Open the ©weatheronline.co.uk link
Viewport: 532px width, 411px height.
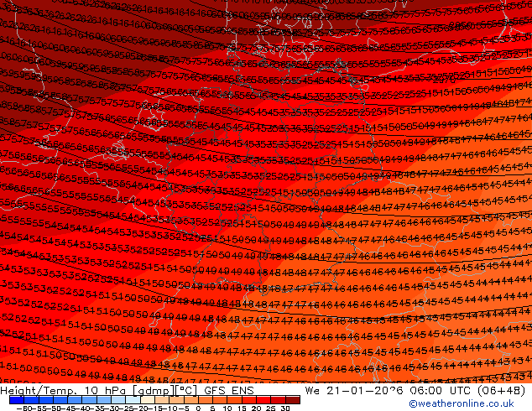[462, 403]
